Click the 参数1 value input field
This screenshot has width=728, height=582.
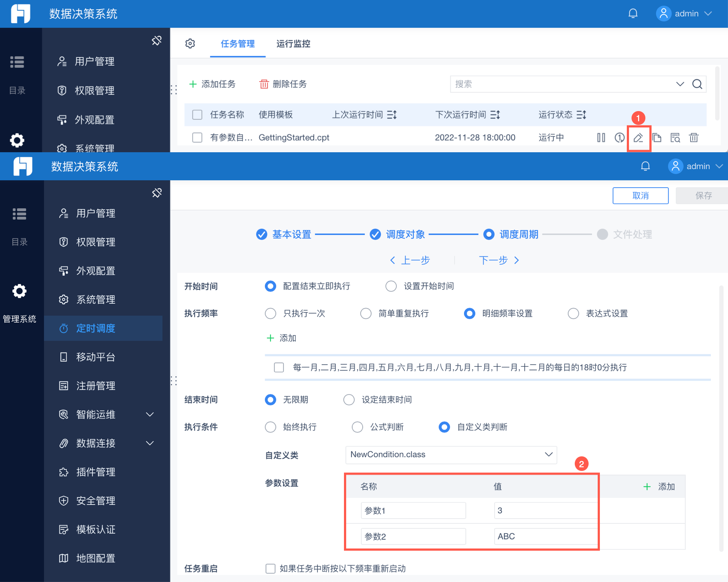point(545,510)
